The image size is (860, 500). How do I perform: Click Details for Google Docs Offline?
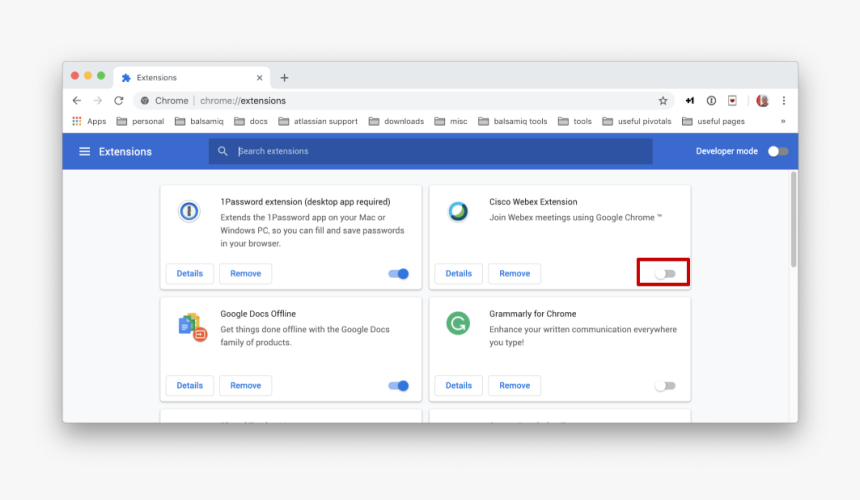pos(190,386)
